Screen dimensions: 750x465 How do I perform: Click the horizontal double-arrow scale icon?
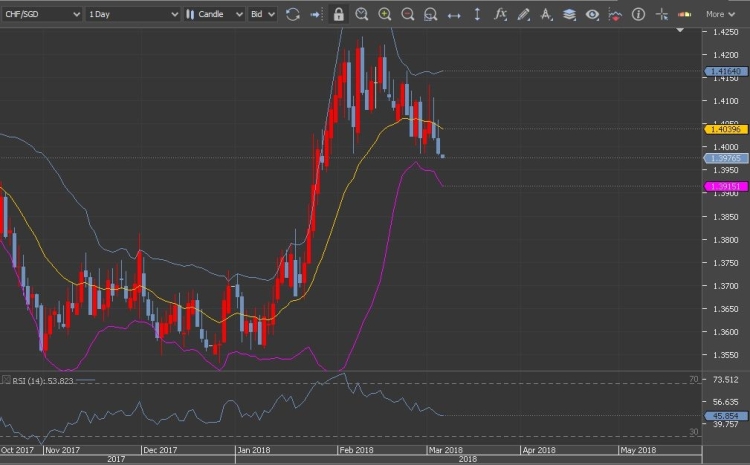[x=454, y=14]
